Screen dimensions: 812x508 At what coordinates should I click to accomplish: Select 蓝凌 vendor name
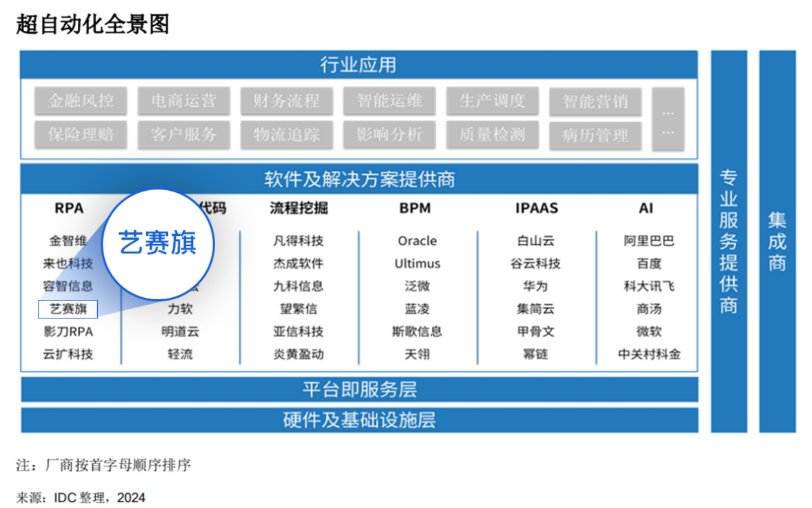point(417,309)
